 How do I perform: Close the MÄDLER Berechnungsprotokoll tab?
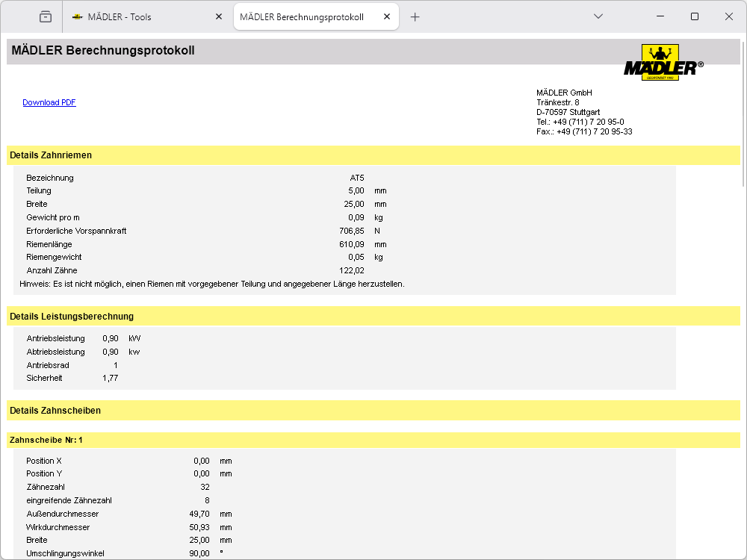click(386, 16)
